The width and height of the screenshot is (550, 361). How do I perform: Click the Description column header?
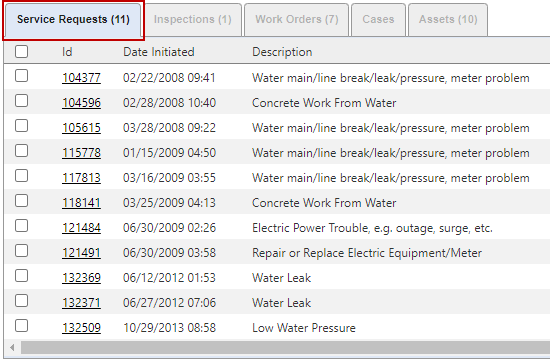click(x=282, y=52)
